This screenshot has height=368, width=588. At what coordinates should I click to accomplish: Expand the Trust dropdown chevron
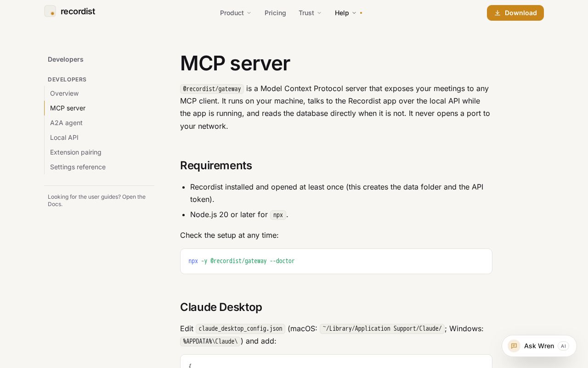319,13
